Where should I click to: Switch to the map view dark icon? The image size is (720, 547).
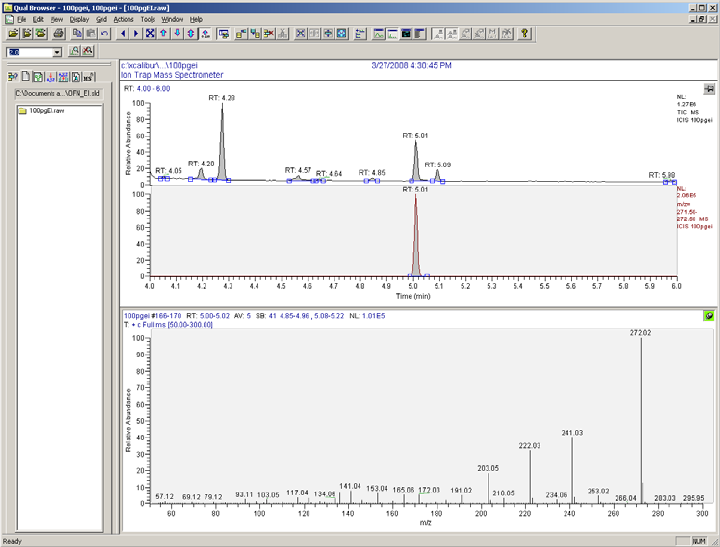(x=406, y=34)
